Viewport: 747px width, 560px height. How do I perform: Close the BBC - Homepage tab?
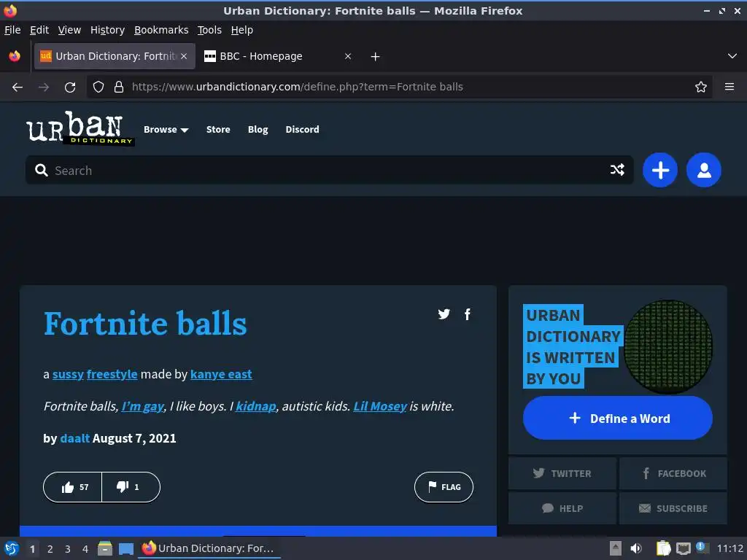pyautogui.click(x=348, y=56)
